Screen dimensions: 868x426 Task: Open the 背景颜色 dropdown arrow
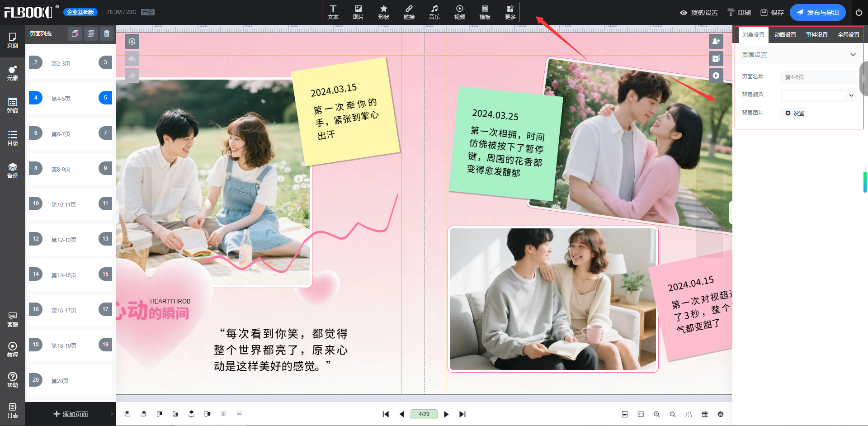point(851,95)
